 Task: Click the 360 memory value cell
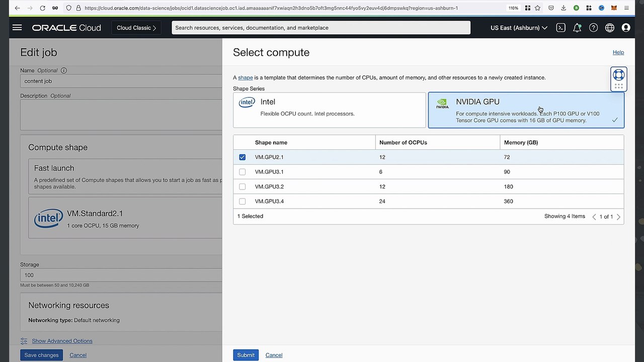coord(508,201)
